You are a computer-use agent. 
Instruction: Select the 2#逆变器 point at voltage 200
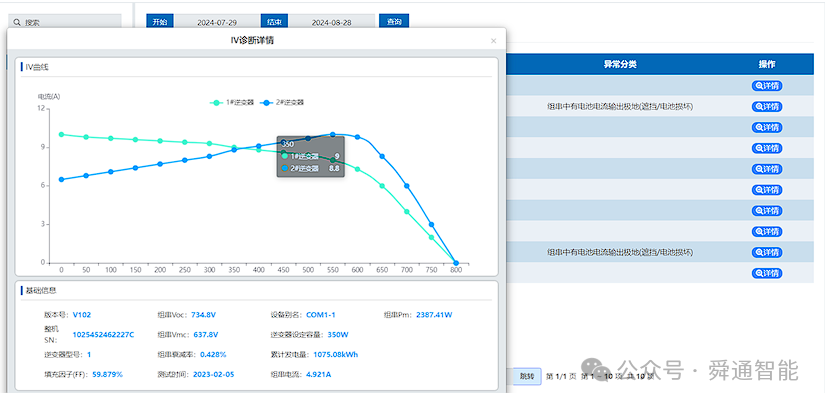[160, 164]
